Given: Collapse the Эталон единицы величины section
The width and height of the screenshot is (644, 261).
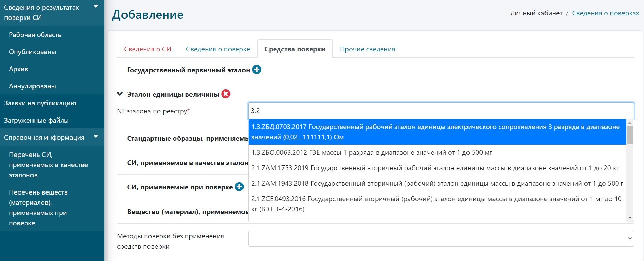Looking at the screenshot, I should [120, 94].
